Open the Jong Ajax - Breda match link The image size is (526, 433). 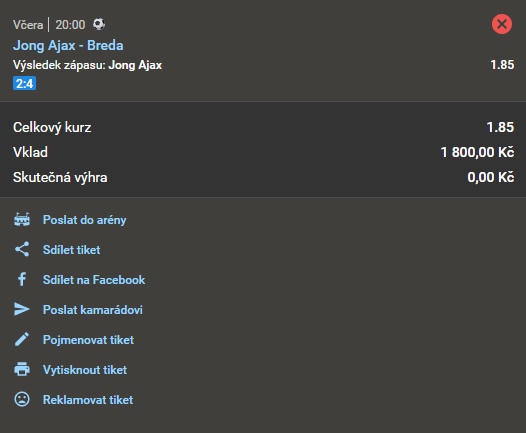pyautogui.click(x=68, y=45)
